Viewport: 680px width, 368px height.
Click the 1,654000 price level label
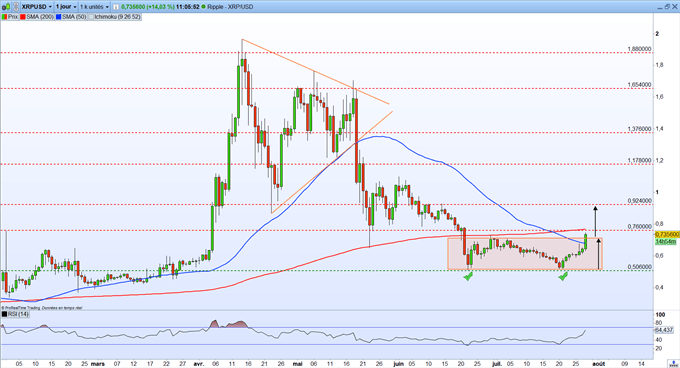[x=639, y=85]
